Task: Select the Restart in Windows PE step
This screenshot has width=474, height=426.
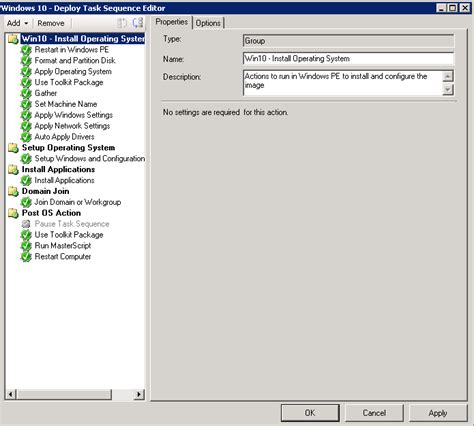Action: pyautogui.click(x=72, y=50)
